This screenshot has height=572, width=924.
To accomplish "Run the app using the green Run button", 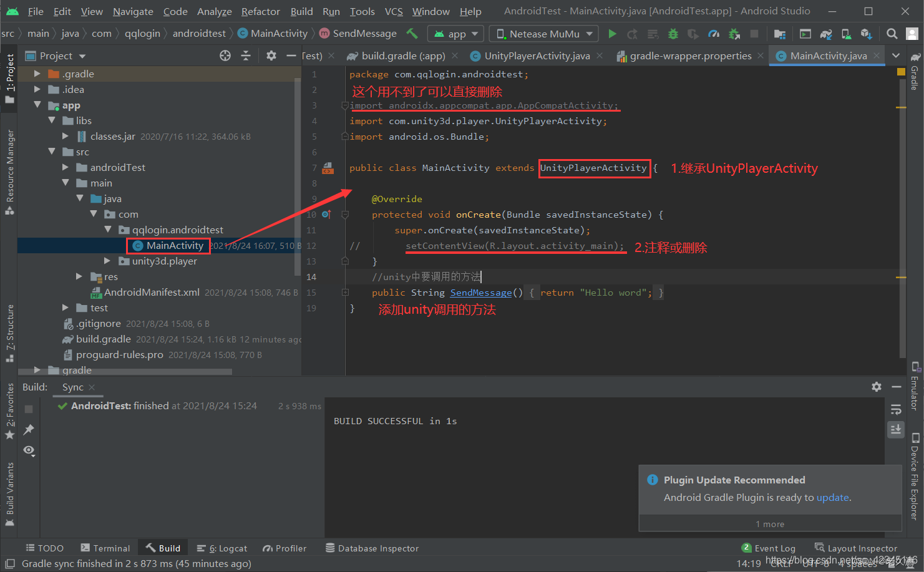I will tap(612, 33).
